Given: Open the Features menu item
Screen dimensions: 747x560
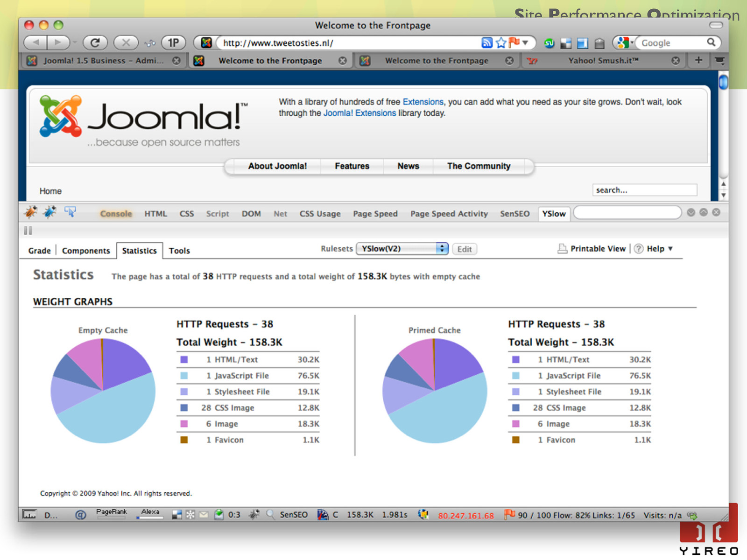Looking at the screenshot, I should (x=352, y=166).
